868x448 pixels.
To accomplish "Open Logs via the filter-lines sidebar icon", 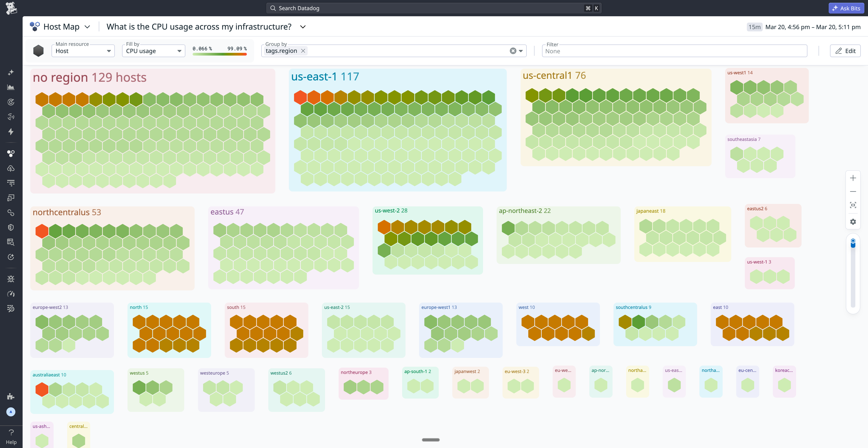I will coord(11,183).
